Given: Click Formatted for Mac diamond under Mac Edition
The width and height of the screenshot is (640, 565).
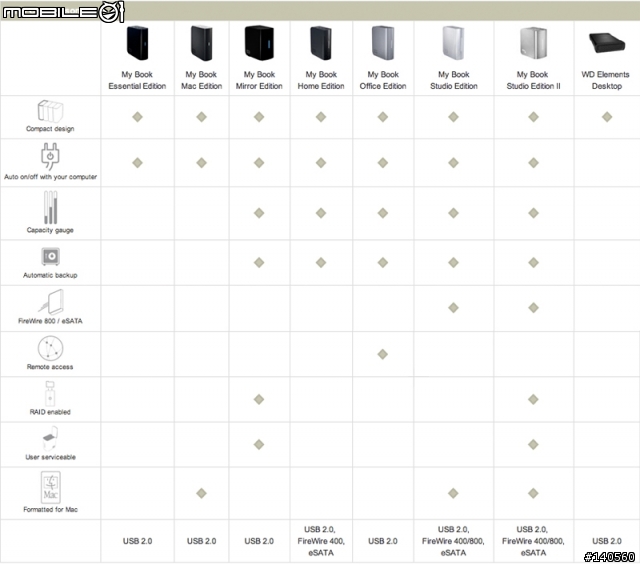Looking at the screenshot, I should pos(202,494).
